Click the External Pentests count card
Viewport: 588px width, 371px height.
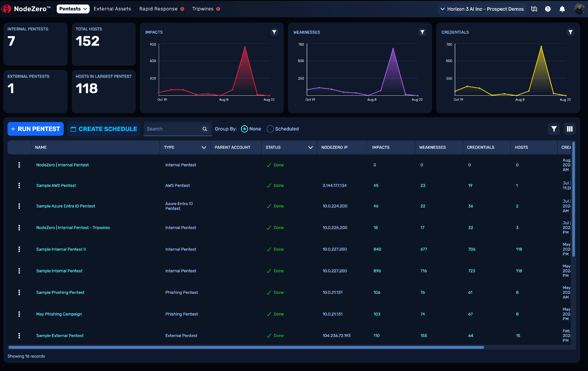35,91
